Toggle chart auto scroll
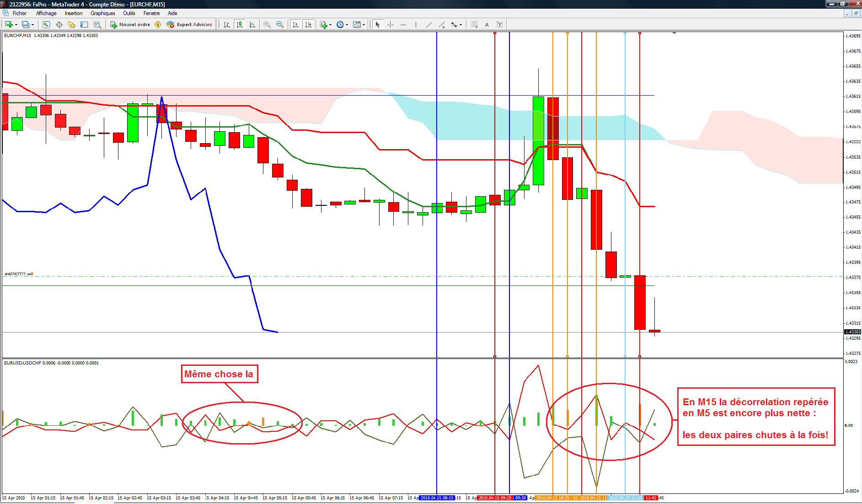Screen dimensions: 862x504 tap(295, 25)
